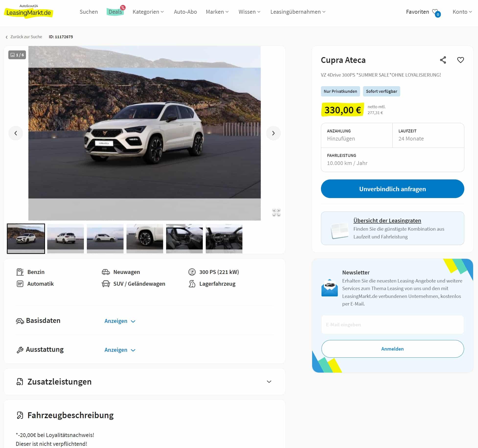Click the Fahrzeugbeschreibung document icon
The width and height of the screenshot is (478, 448).
click(20, 415)
